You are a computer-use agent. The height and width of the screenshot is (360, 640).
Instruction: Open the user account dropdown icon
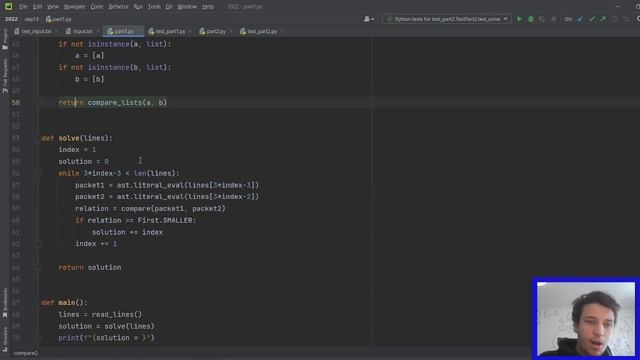[369, 19]
